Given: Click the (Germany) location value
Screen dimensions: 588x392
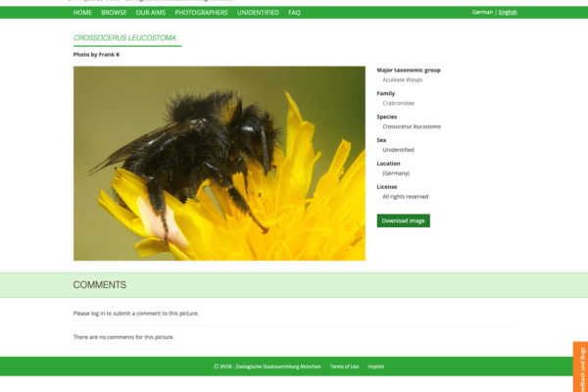Looking at the screenshot, I should pos(396,172).
